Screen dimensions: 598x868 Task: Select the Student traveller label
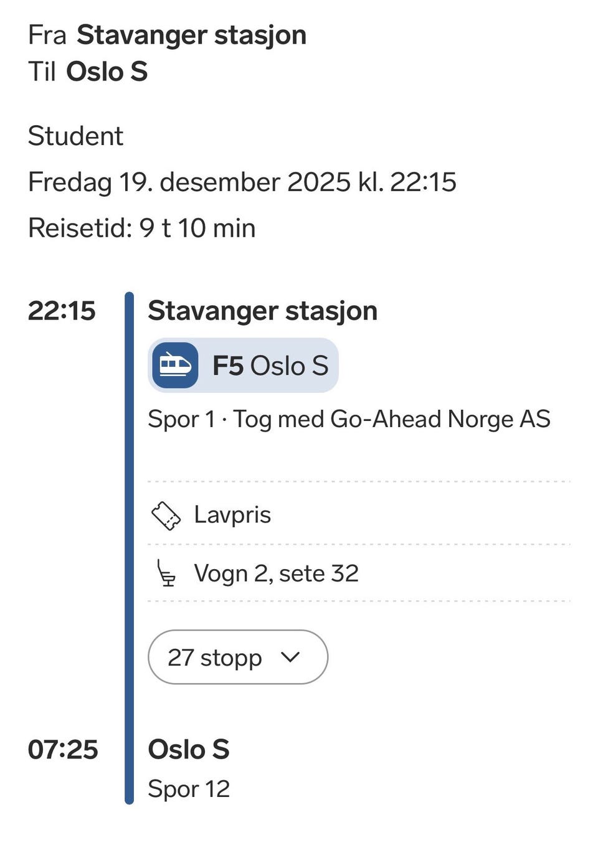(75, 136)
